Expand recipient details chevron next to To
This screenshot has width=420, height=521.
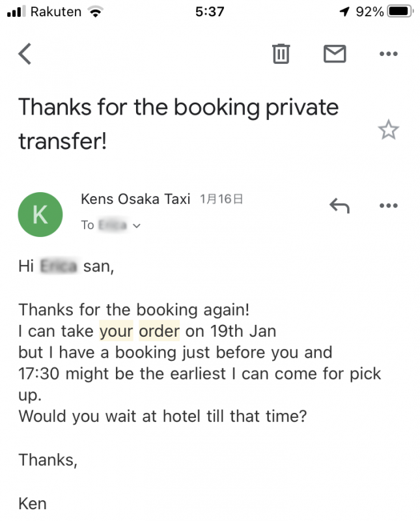137,226
